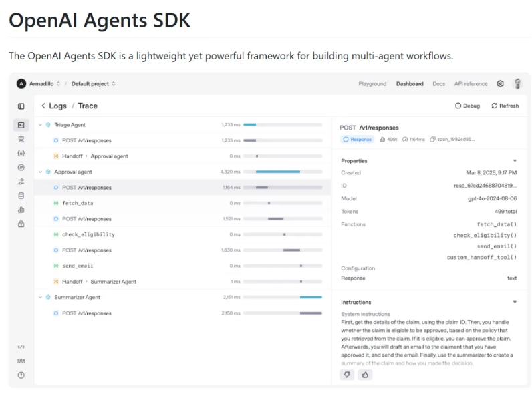The height and width of the screenshot is (402, 532).
Task: Go back using Logs chevron
Action: pos(43,106)
